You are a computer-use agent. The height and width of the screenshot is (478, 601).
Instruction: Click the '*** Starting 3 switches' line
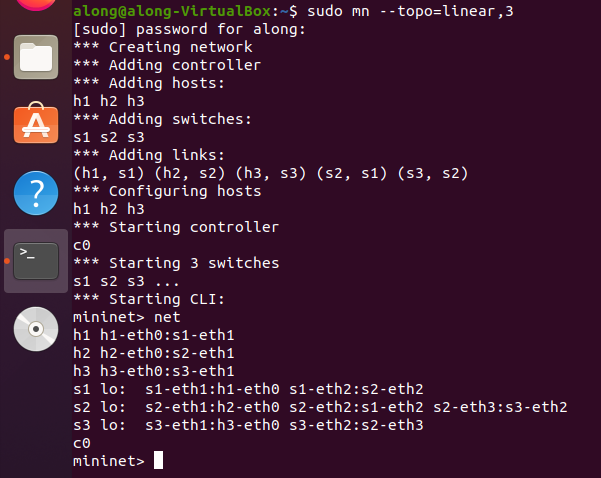coord(176,263)
